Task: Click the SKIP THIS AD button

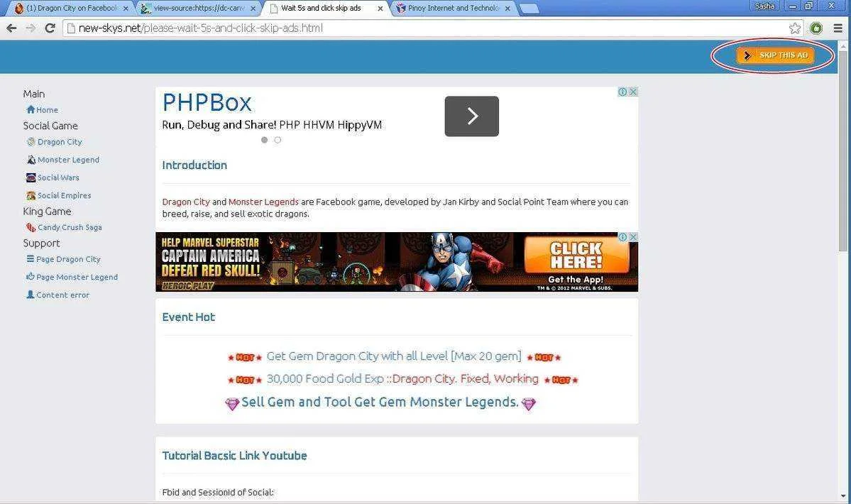Action: [775, 55]
